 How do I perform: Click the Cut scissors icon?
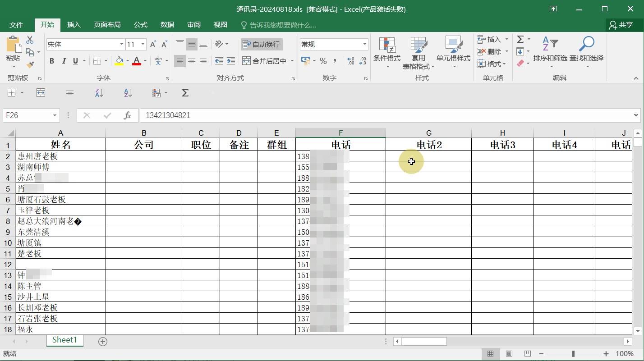[30, 40]
